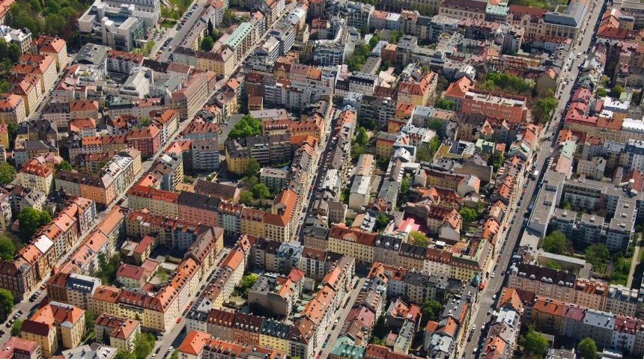Click the green tree cluster in central courtyard

(x=246, y=127)
